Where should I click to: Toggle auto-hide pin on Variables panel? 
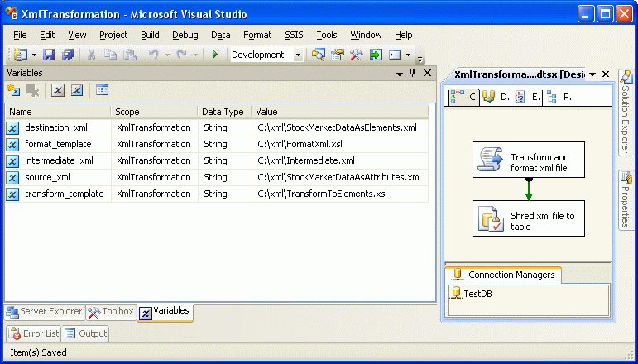pyautogui.click(x=413, y=73)
